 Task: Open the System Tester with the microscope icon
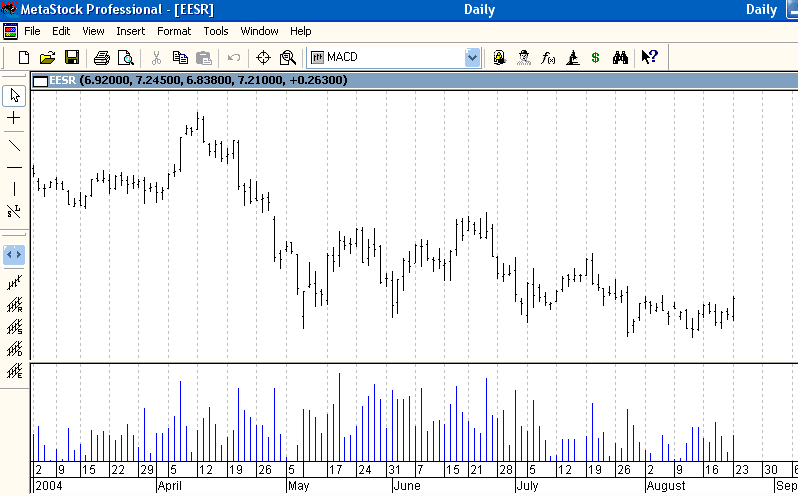pos(573,57)
